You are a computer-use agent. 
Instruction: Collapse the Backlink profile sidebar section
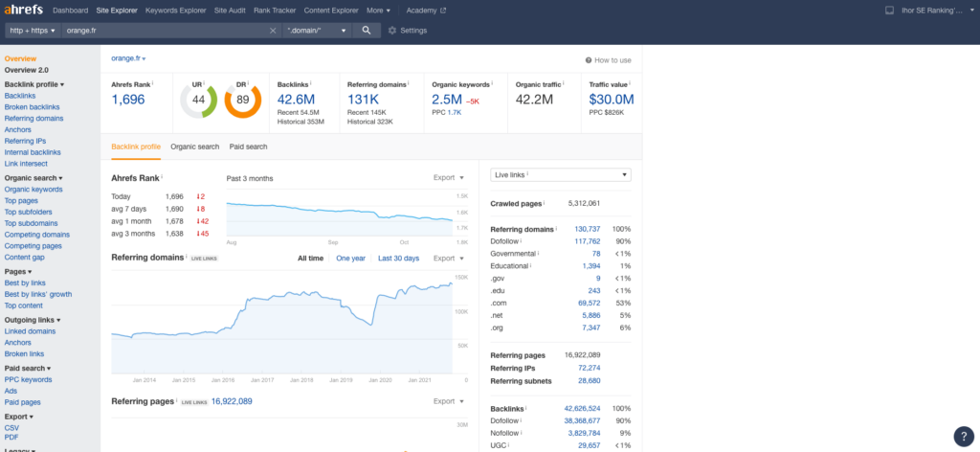[34, 84]
